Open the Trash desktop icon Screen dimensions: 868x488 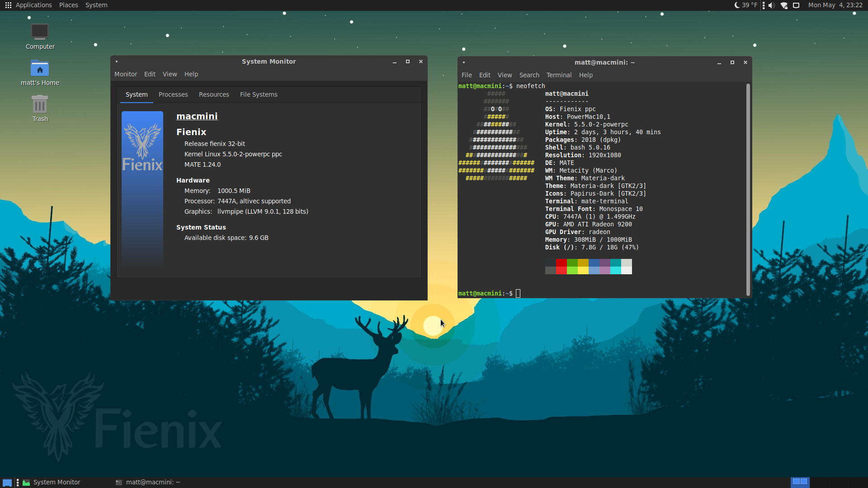click(x=40, y=105)
